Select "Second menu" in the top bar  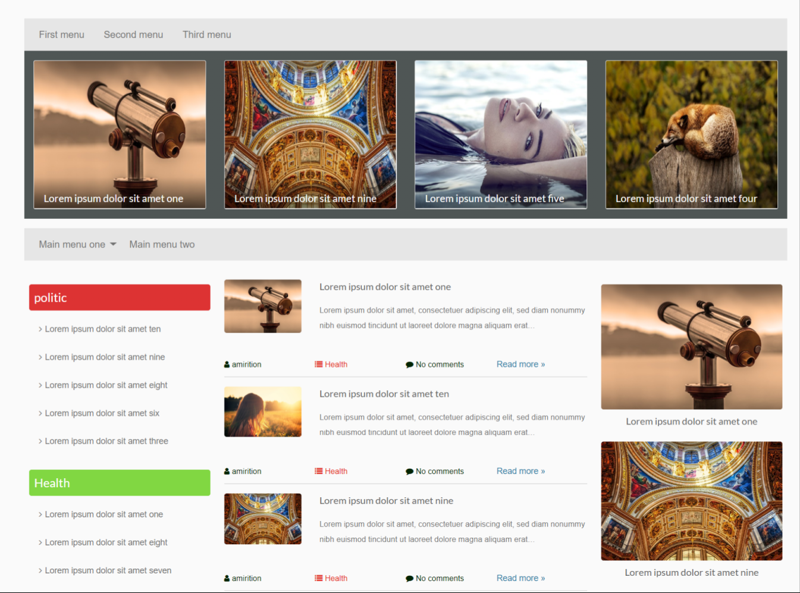(133, 34)
